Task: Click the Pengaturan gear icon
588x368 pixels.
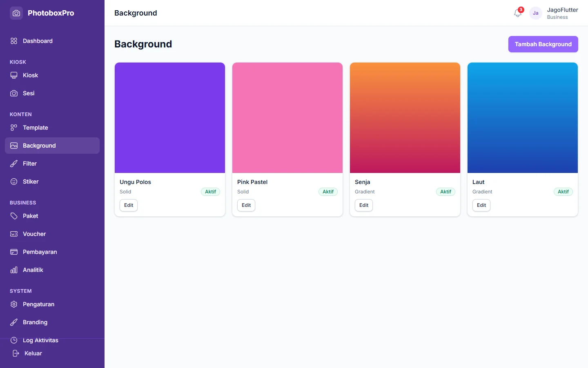Action: click(x=14, y=304)
